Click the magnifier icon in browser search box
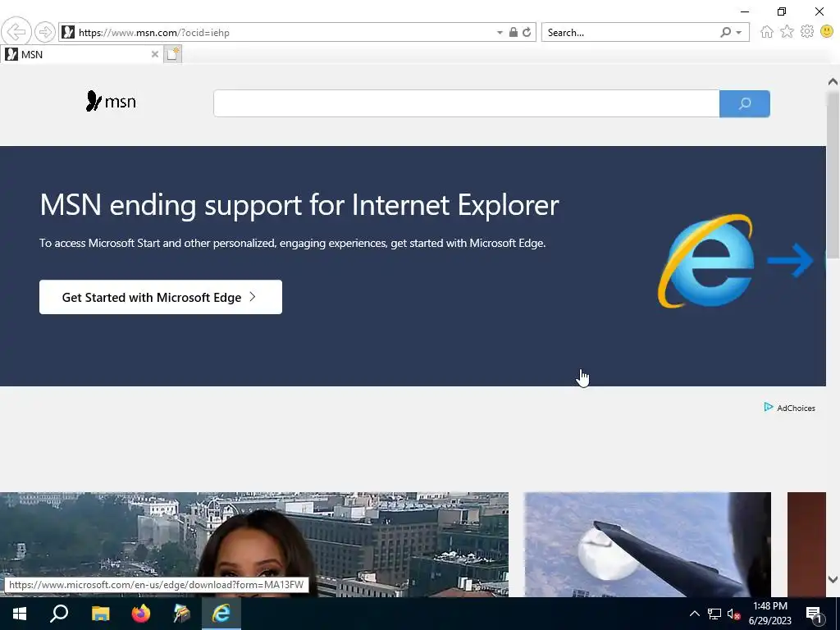The width and height of the screenshot is (840, 630). [725, 32]
